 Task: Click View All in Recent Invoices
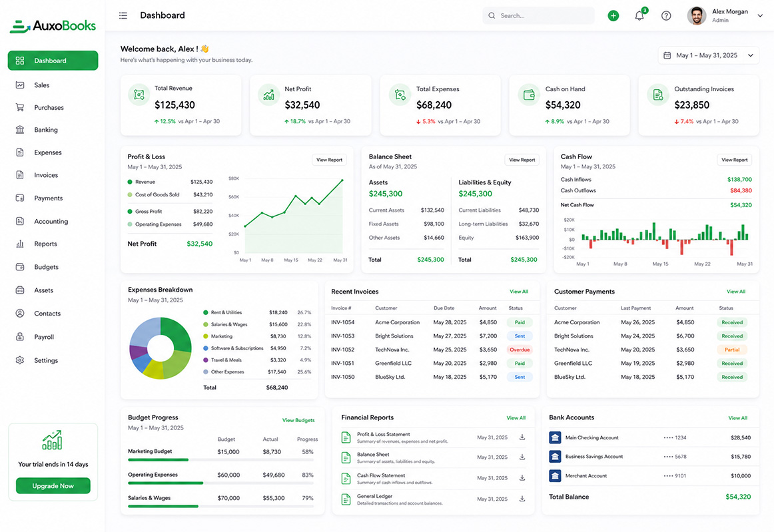519,292
